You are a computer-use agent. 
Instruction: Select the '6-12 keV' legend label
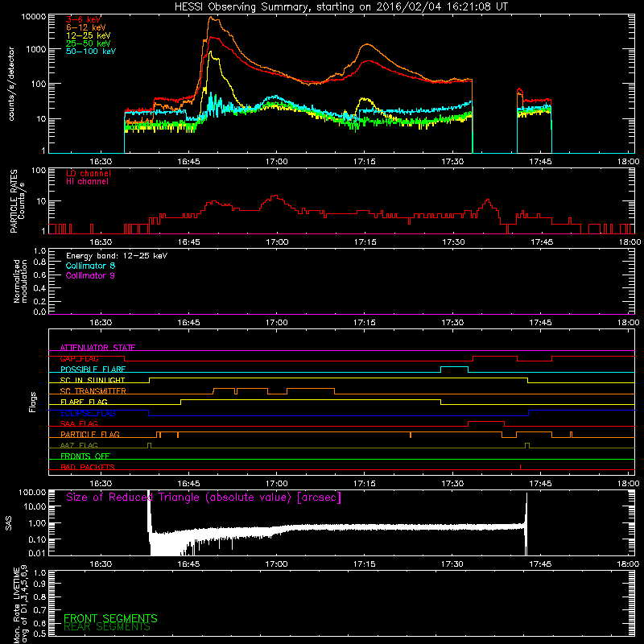(x=86, y=27)
